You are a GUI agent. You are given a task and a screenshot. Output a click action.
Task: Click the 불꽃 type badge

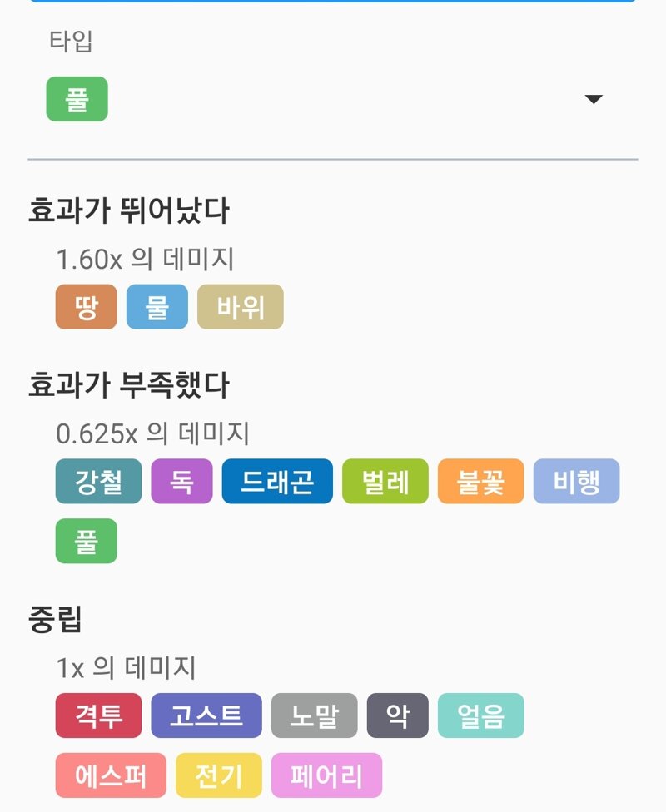click(481, 481)
